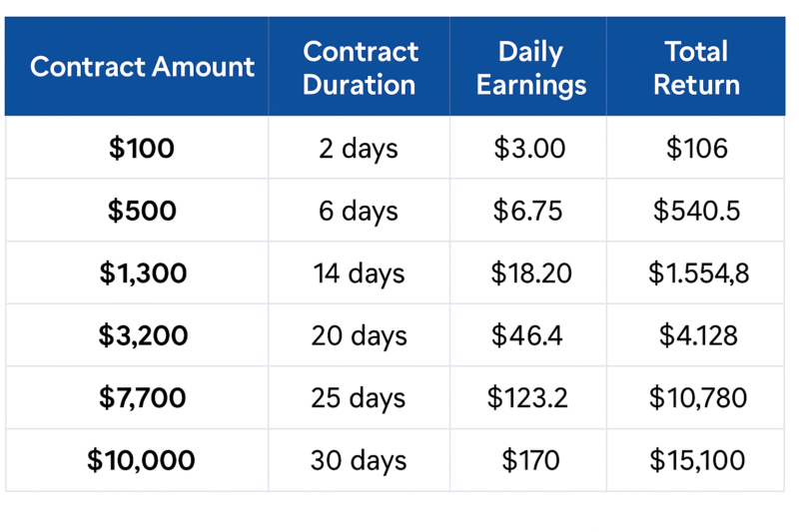This screenshot has height=532, width=799.
Task: Select the $7,700 contract amount cell
Action: [x=142, y=397]
